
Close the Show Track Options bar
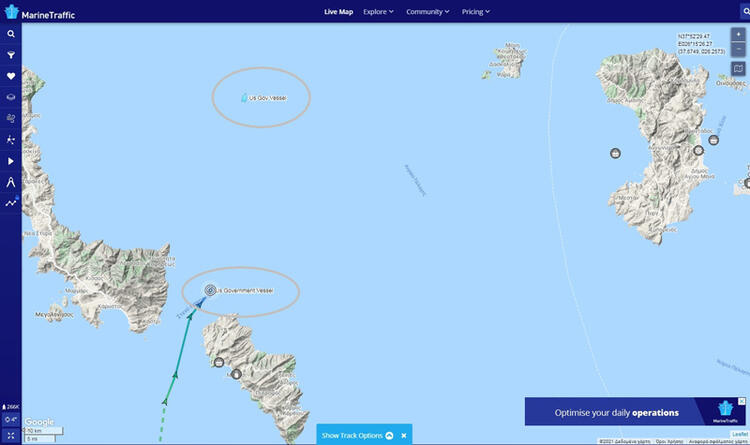tap(404, 435)
